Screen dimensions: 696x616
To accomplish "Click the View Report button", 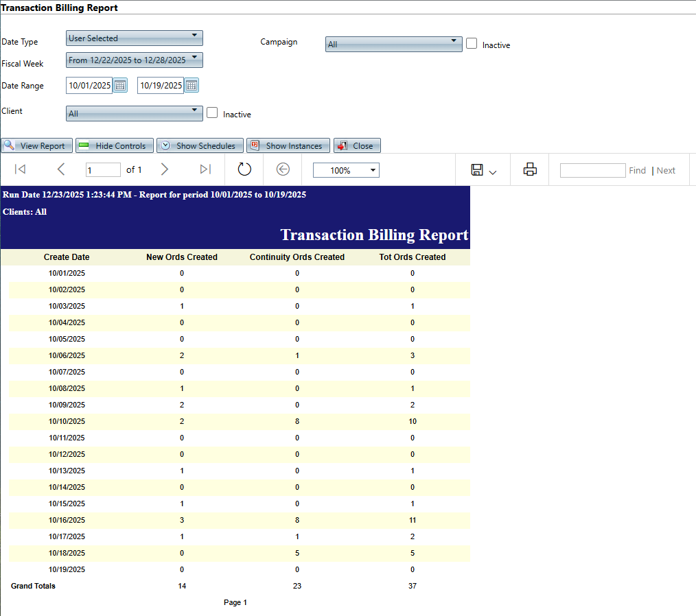I will (36, 145).
